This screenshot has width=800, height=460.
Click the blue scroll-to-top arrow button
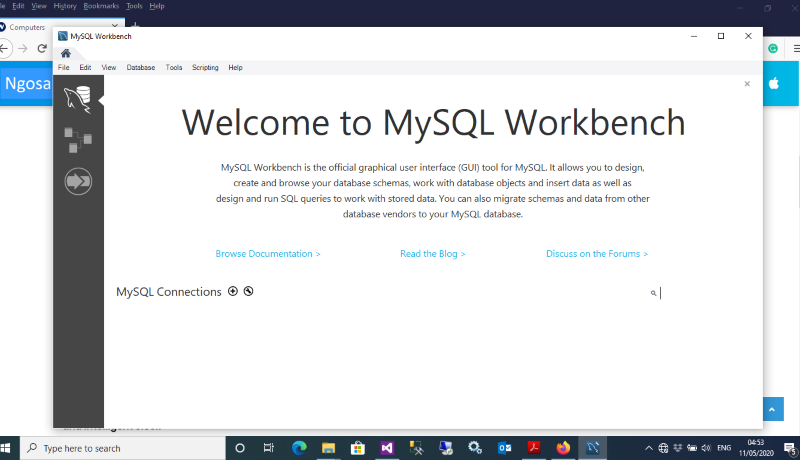click(x=773, y=409)
